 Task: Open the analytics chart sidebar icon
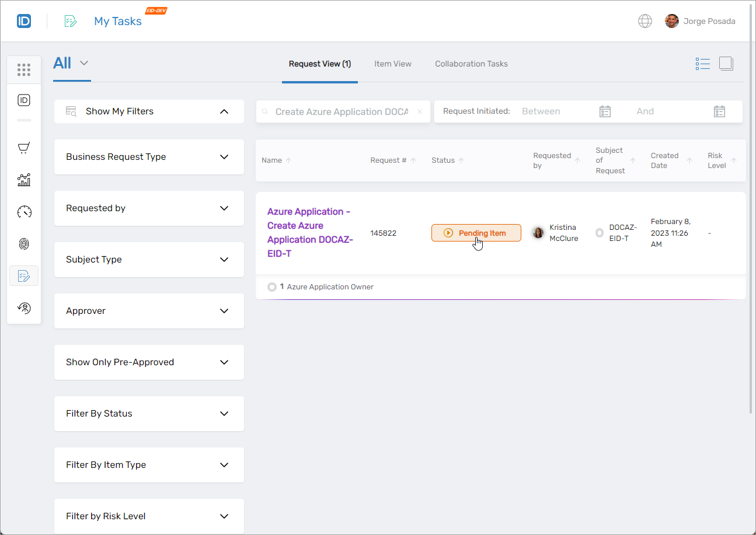tap(24, 180)
